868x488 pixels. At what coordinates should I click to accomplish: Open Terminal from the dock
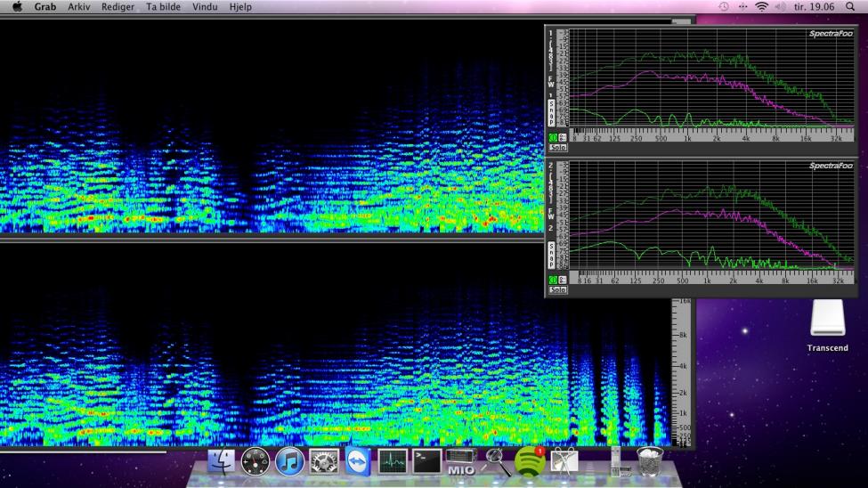pyautogui.click(x=426, y=461)
